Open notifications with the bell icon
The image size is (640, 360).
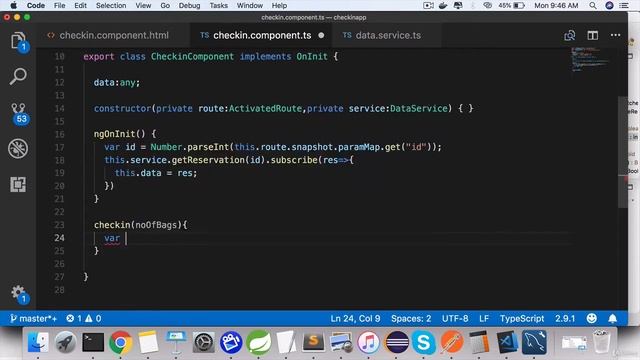[x=613, y=318]
